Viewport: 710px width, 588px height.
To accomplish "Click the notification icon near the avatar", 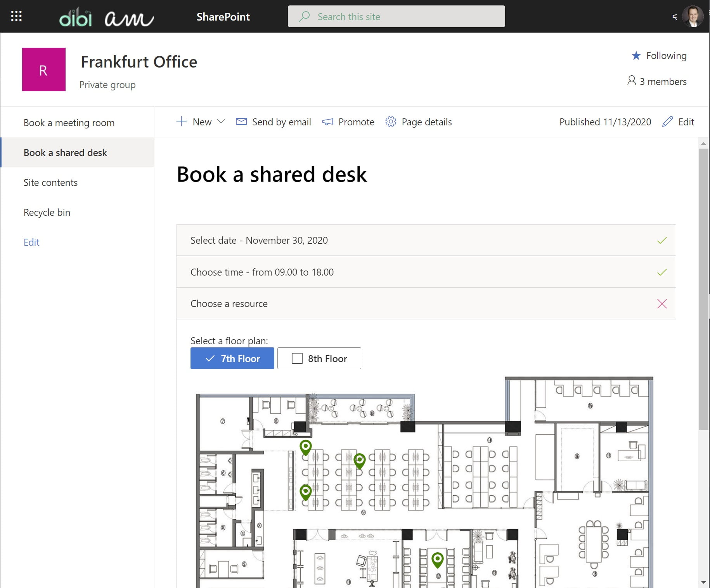I will [x=674, y=16].
